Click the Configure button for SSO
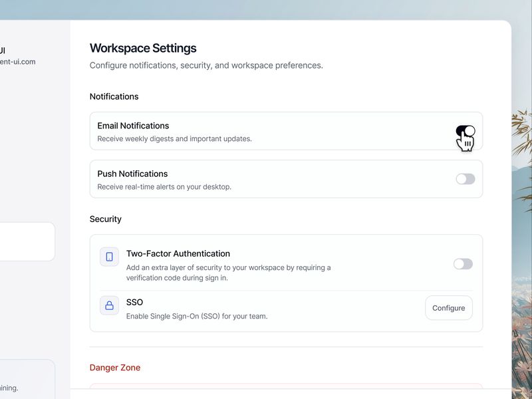 (449, 308)
